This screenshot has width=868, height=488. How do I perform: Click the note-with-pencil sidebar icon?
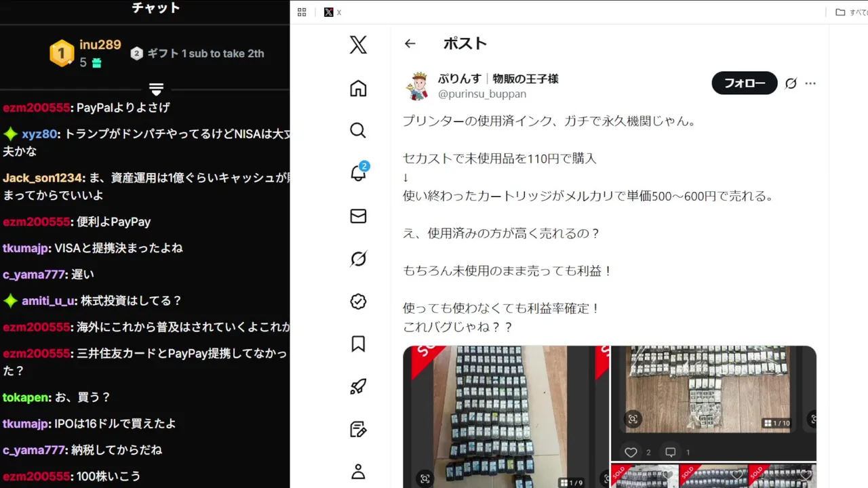(358, 428)
